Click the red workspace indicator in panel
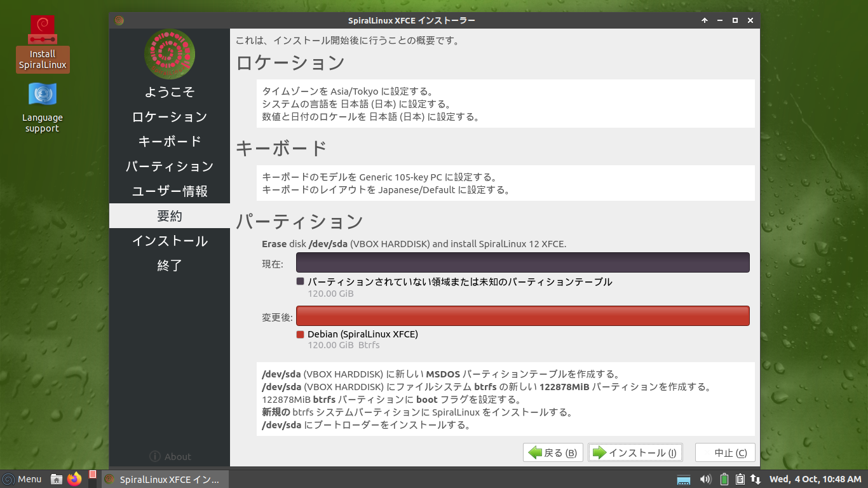The height and width of the screenshot is (488, 868). [x=93, y=475]
